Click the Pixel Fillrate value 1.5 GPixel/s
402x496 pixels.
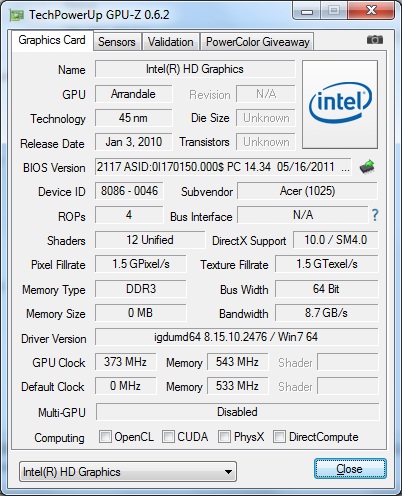pos(141,264)
